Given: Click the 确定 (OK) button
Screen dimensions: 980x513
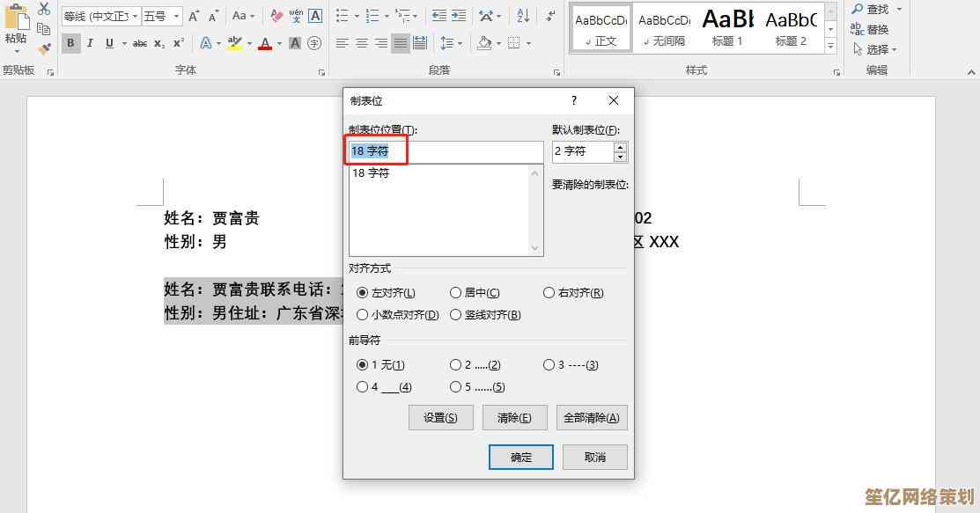Looking at the screenshot, I should [521, 457].
